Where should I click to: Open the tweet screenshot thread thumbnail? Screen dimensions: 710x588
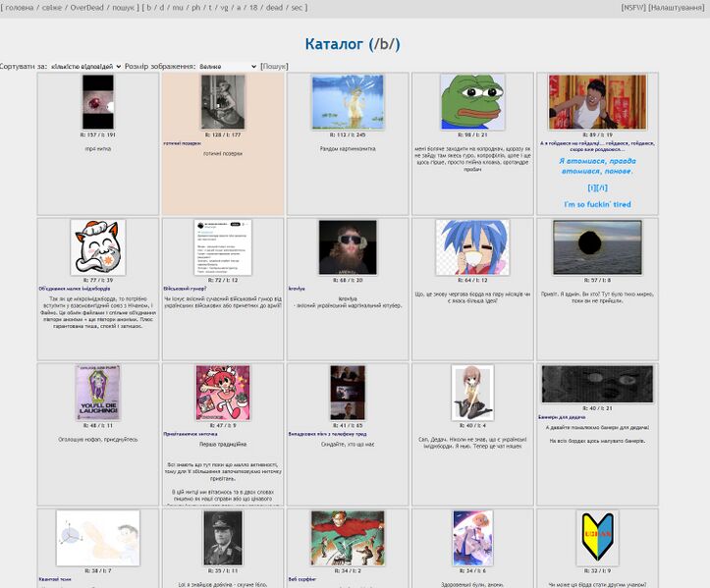coord(223,247)
